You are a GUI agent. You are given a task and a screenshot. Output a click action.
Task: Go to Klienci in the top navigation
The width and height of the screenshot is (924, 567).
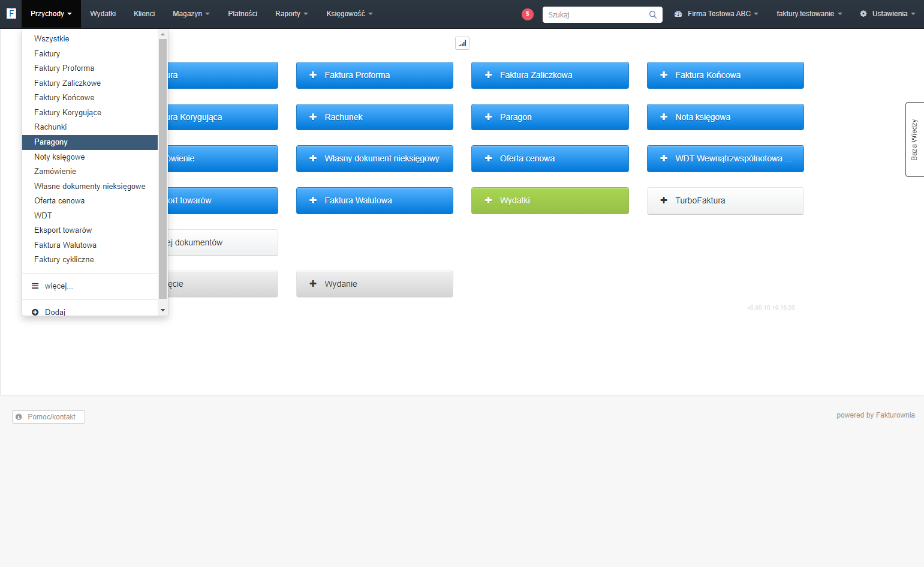point(145,14)
